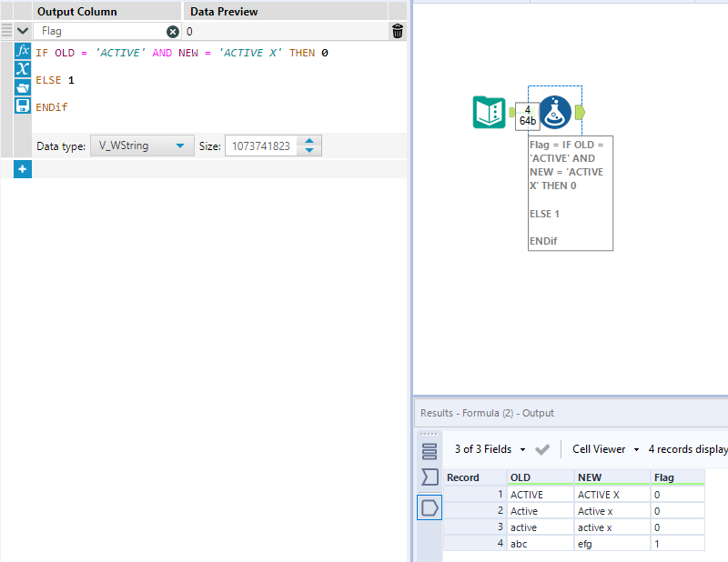Open the functions panel
This screenshot has height=562, width=728.
[23, 50]
